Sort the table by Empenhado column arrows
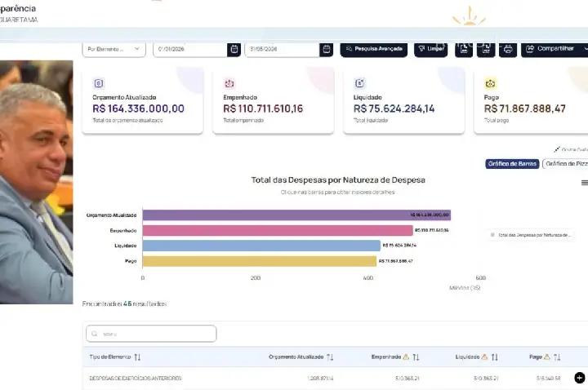588x390 pixels. 416,357
